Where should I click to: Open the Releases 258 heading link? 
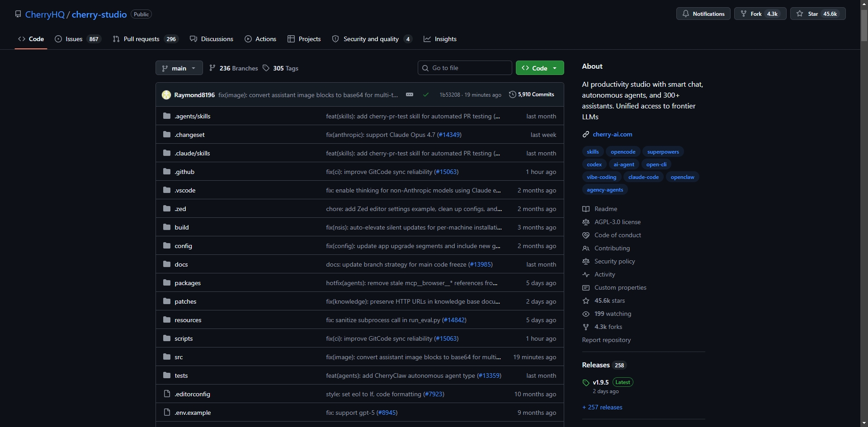coord(604,365)
